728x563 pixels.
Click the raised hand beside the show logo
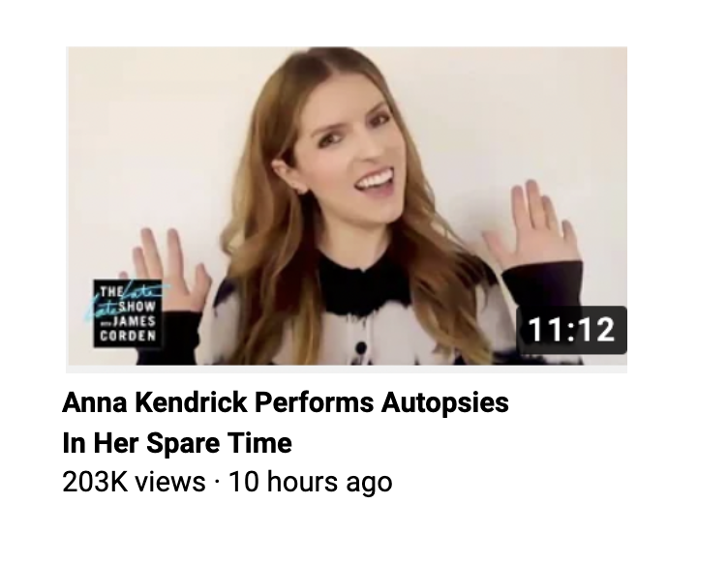pos(169,269)
